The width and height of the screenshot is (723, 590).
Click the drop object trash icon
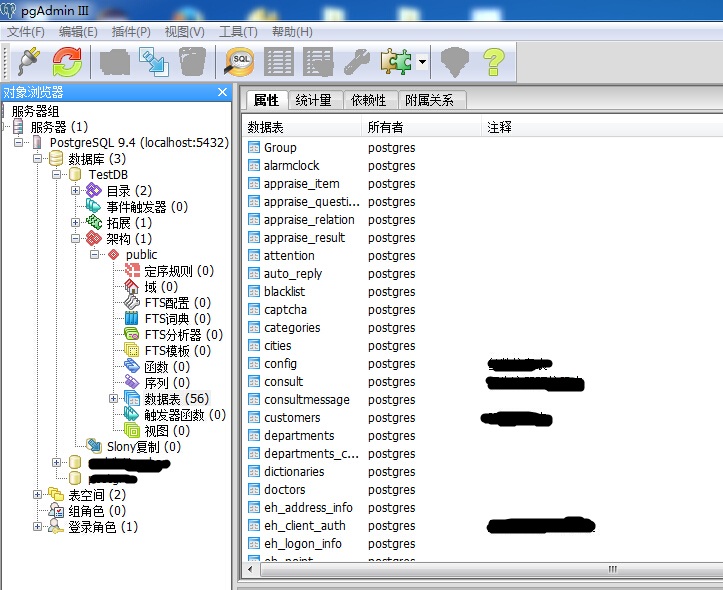(192, 62)
